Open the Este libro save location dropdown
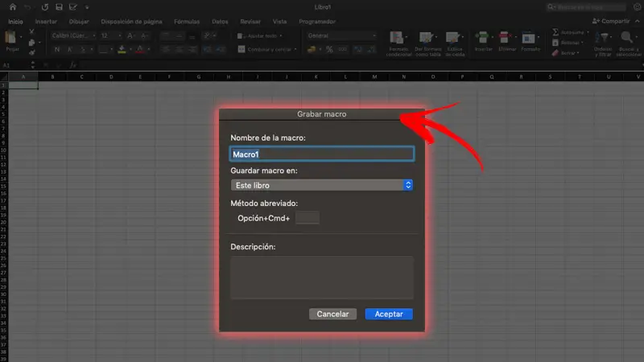The height and width of the screenshot is (362, 644). (321, 185)
